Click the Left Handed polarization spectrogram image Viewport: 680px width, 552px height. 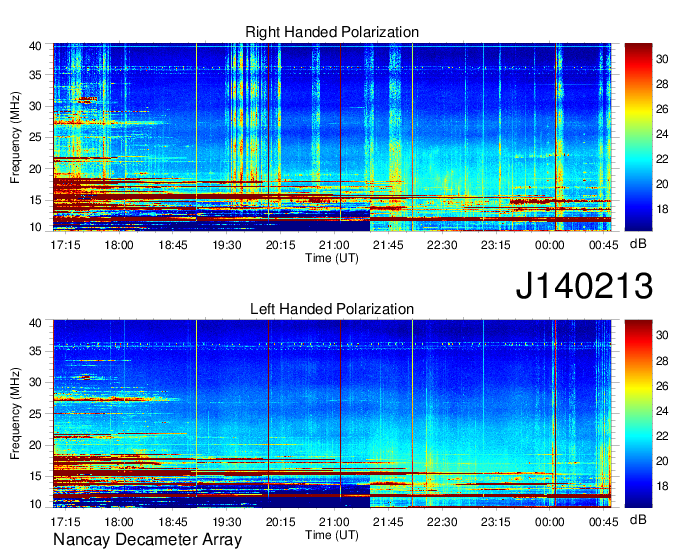pyautogui.click(x=332, y=414)
